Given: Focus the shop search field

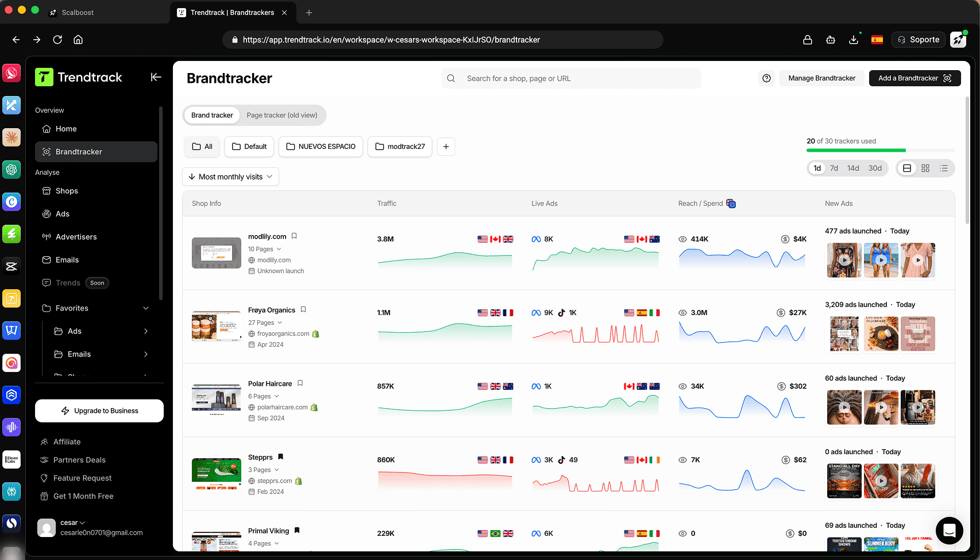Looking at the screenshot, I should coord(572,78).
